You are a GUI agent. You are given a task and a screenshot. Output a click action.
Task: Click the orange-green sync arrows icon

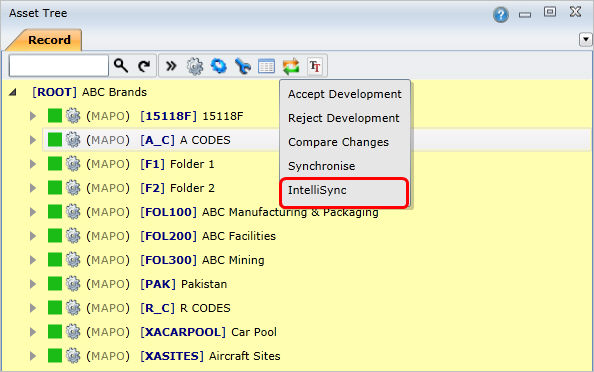pyautogui.click(x=291, y=66)
